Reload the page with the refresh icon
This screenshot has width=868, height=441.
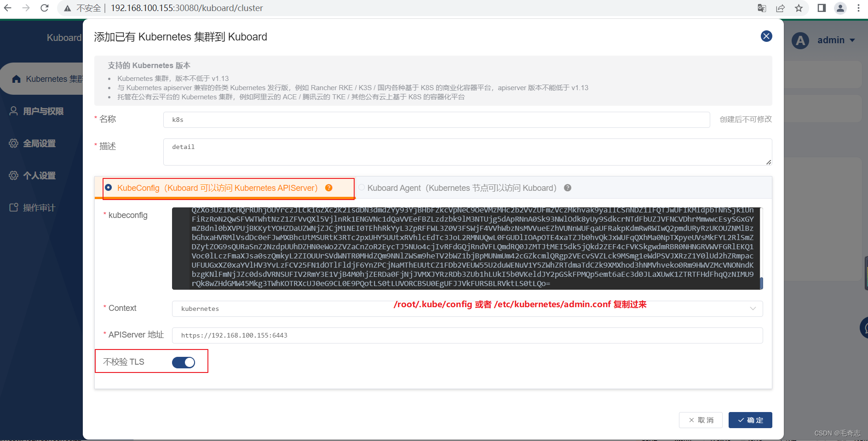[x=45, y=8]
